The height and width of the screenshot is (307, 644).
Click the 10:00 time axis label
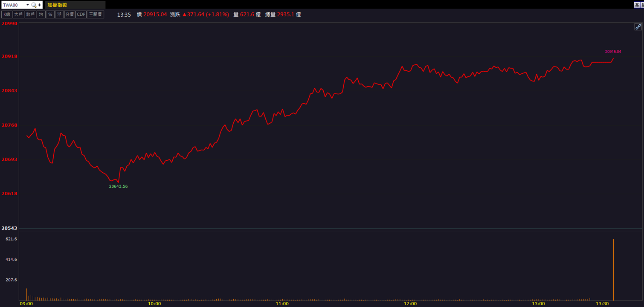click(154, 304)
